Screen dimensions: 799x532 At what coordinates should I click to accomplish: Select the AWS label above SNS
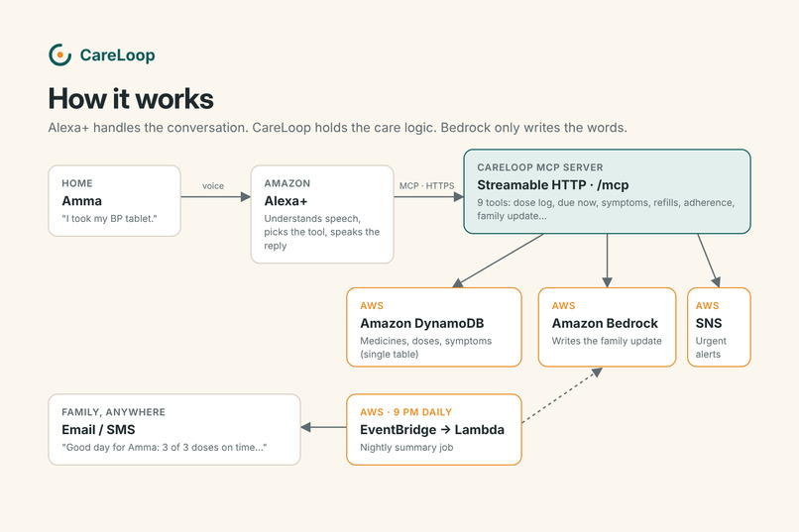tap(707, 306)
